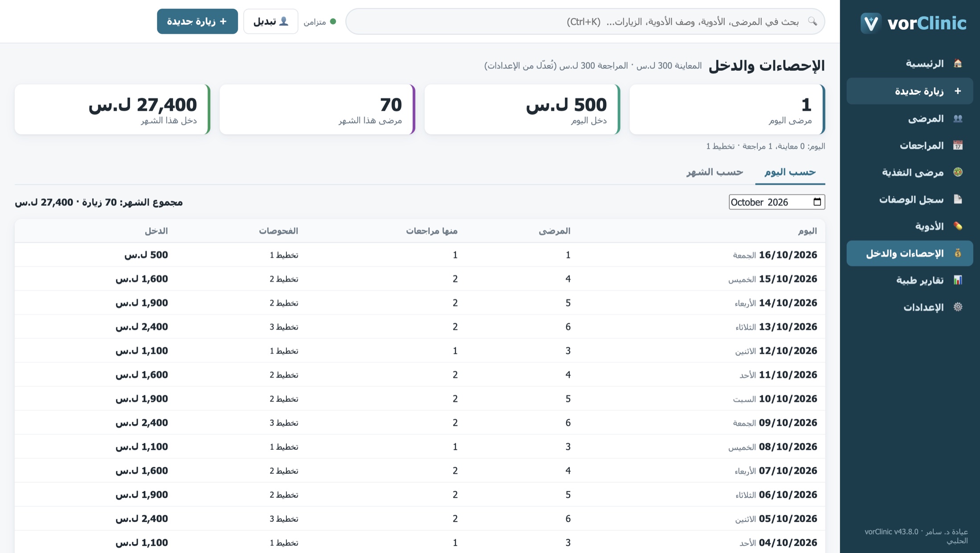Click the plus icon in sidebar زيارة جديدة
Viewport: 980px width, 553px height.
[x=958, y=91]
